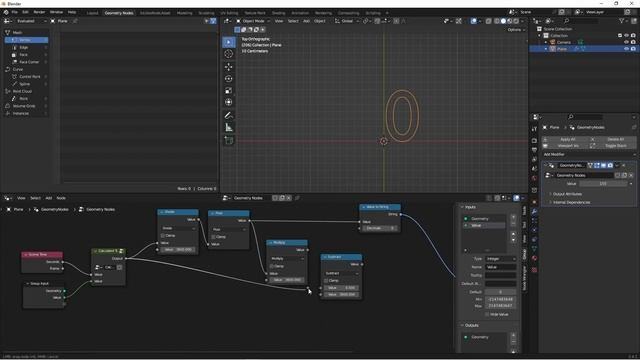Edit the input Name field Value

[500, 267]
